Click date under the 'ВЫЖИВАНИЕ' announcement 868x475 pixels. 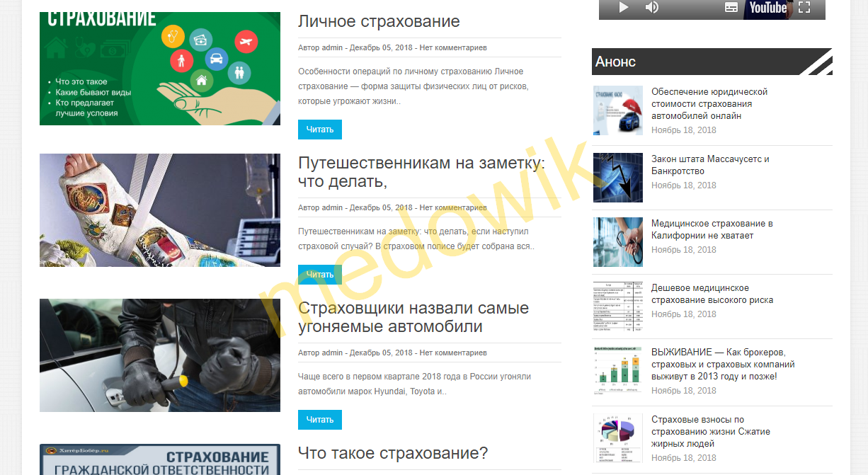pos(684,391)
